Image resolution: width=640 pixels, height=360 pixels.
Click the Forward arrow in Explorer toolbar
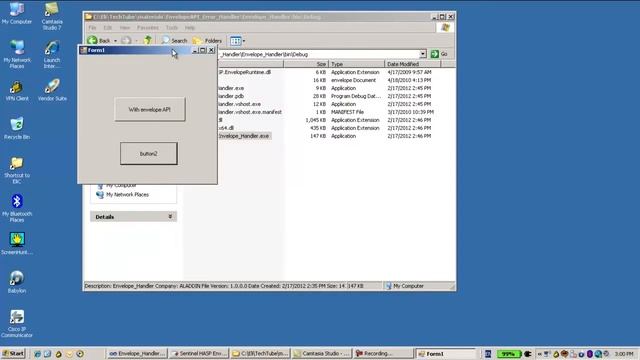126,40
